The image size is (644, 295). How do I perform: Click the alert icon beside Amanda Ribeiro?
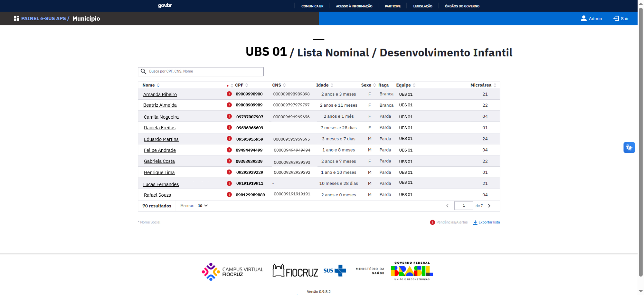coord(229,94)
